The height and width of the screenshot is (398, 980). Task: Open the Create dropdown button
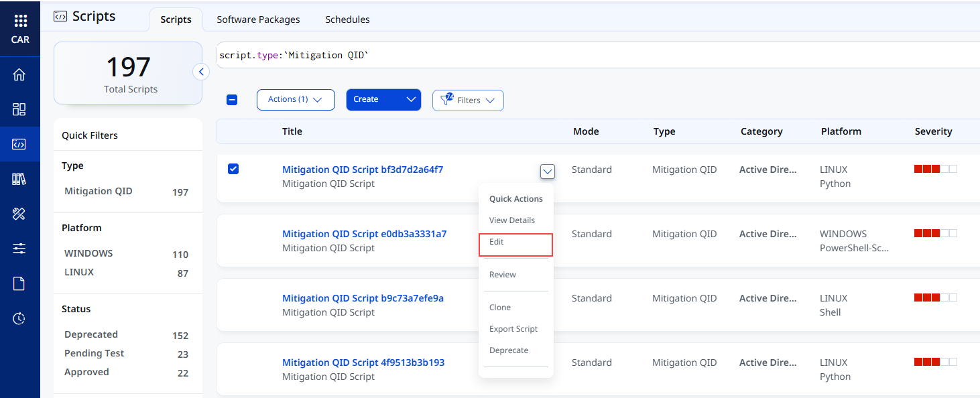(383, 100)
